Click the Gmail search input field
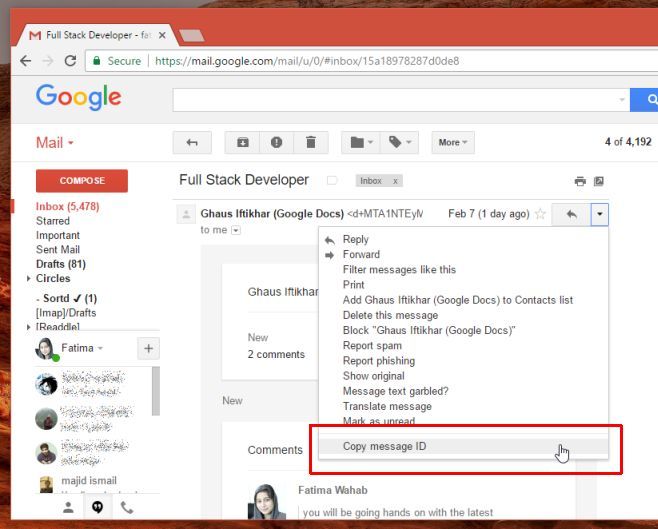Viewport: 658px width, 529px height. coord(400,99)
